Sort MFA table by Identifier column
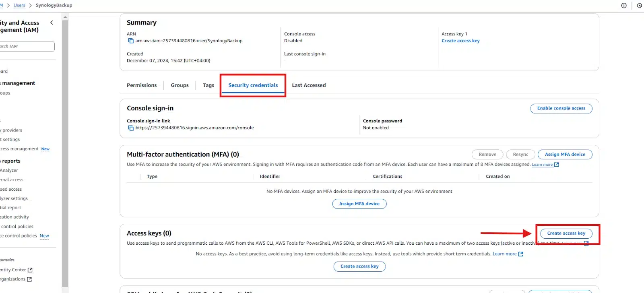This screenshot has width=644, height=293. [270, 177]
